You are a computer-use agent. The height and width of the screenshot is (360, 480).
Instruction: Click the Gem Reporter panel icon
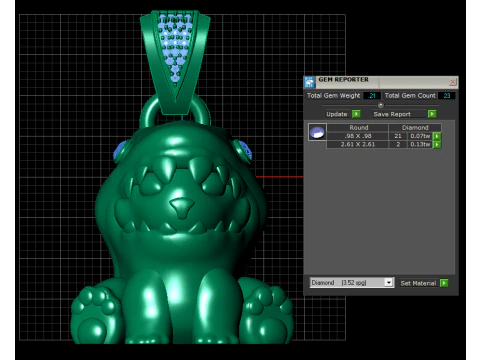[x=309, y=82]
